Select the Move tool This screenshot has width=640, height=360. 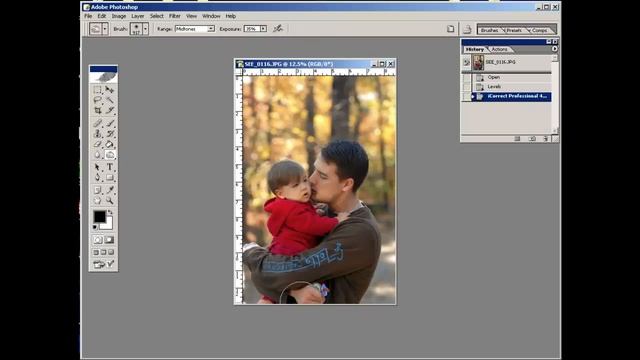tap(110, 90)
